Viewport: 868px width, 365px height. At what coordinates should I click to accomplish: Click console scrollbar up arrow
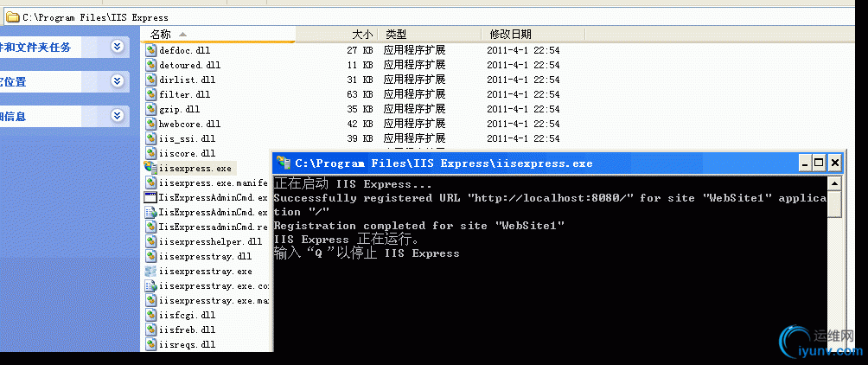(x=835, y=183)
